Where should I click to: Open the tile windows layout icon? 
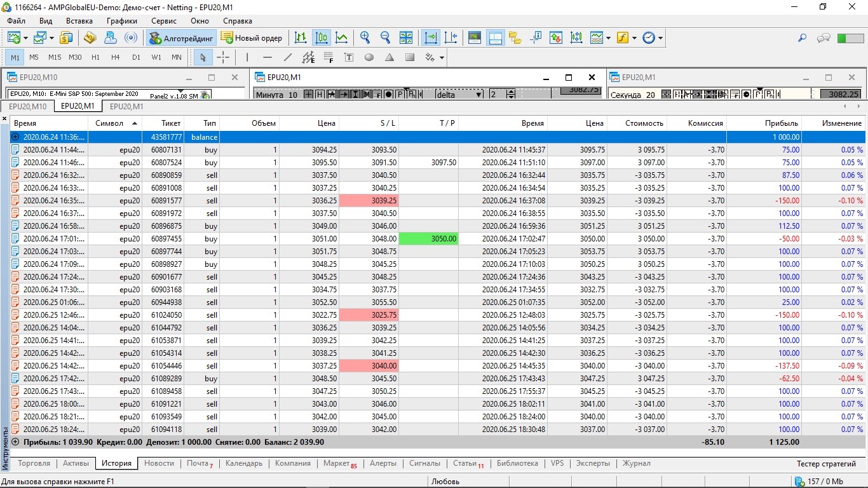(x=406, y=38)
